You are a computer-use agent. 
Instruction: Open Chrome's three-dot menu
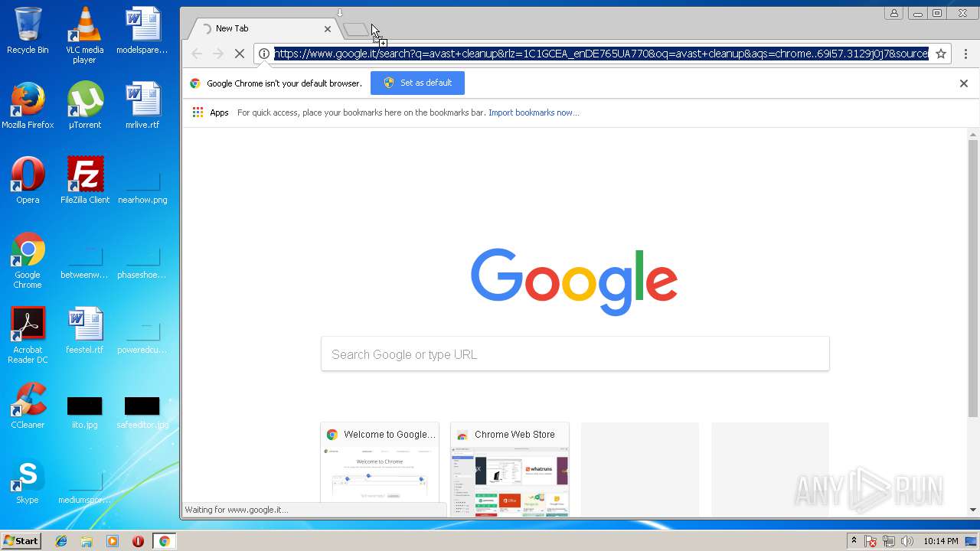tap(965, 54)
